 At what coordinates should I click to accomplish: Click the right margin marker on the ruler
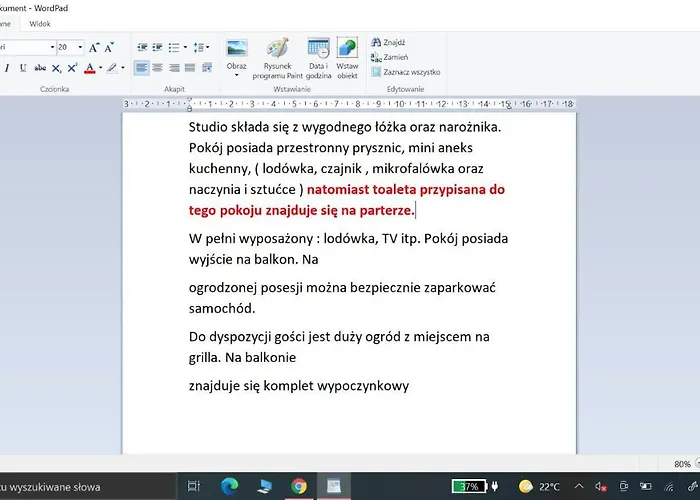click(508, 106)
